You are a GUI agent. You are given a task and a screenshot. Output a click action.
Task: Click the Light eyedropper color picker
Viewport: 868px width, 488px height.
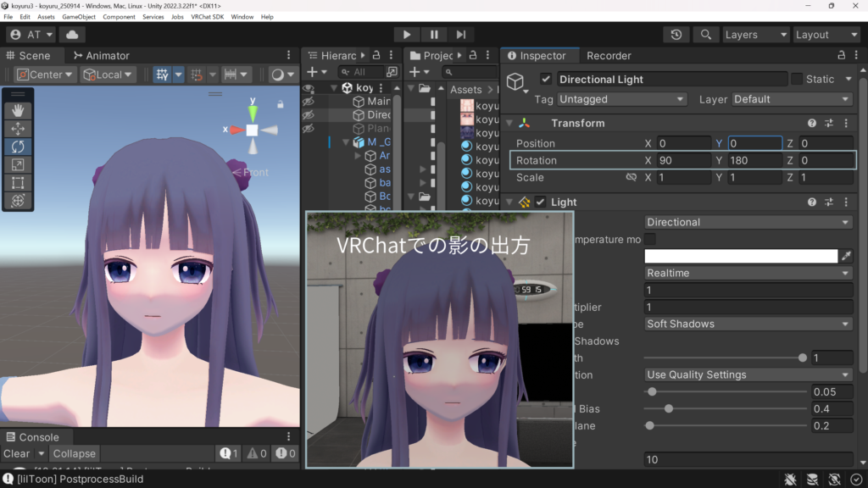[x=847, y=256]
